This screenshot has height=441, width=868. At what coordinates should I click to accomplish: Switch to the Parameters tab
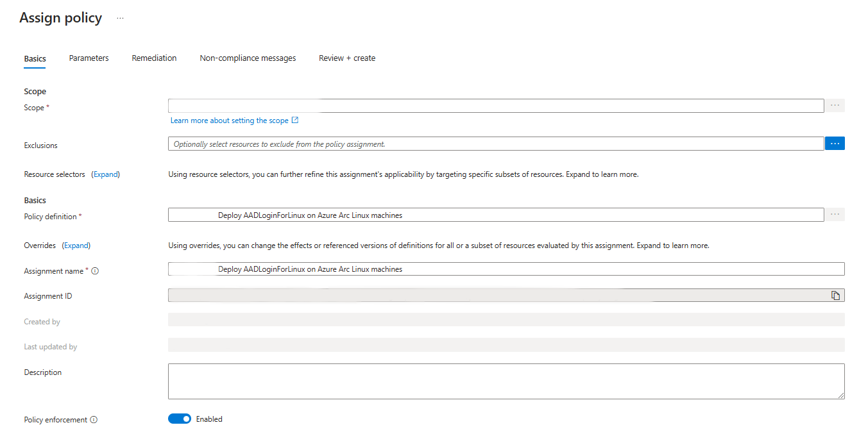89,58
